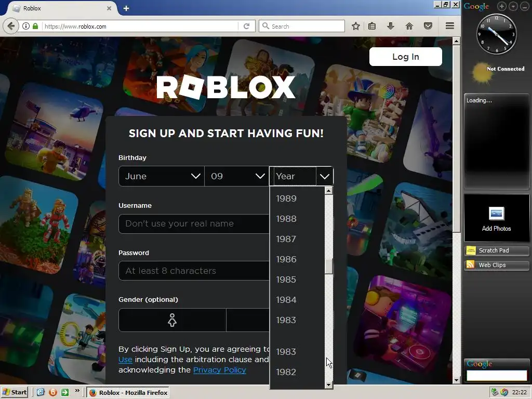This screenshot has height=399, width=532.
Task: Show bookmarks list icon
Action: click(x=372, y=26)
